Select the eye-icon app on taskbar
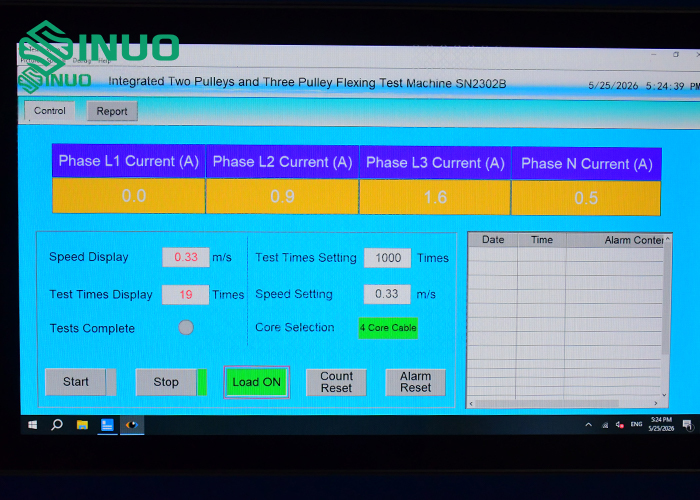 pyautogui.click(x=132, y=425)
